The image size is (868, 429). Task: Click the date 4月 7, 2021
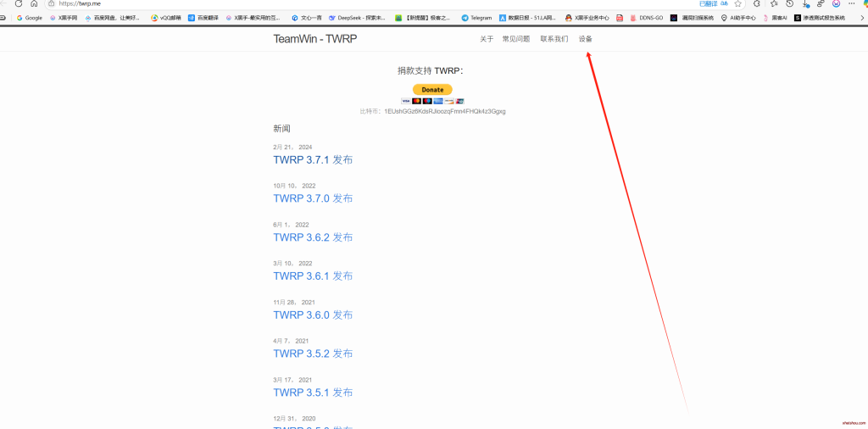coord(291,341)
